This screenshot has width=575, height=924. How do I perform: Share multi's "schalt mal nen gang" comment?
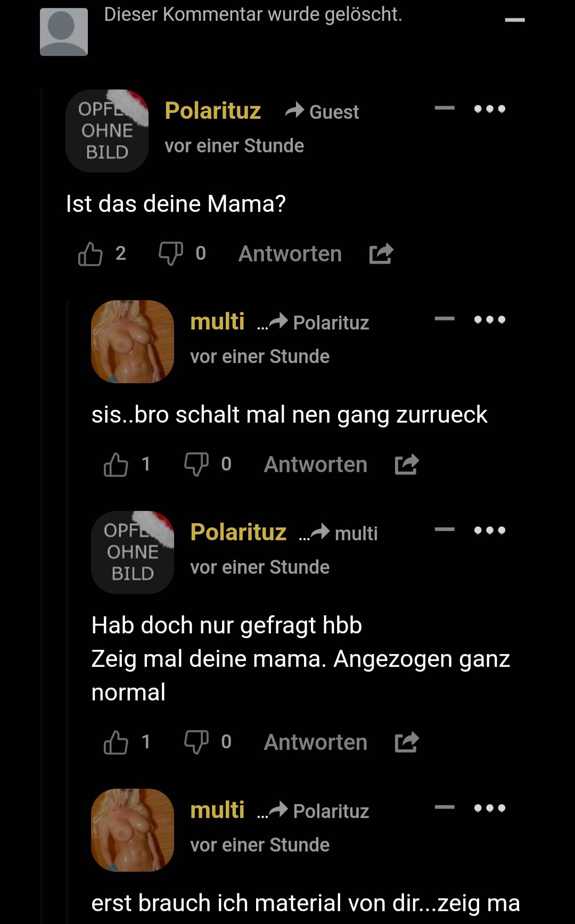point(407,465)
